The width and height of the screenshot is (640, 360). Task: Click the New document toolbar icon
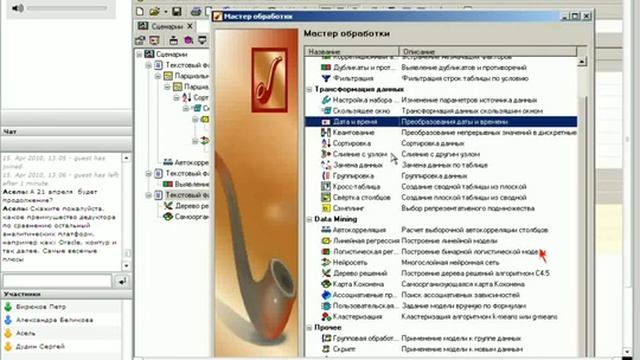pos(140,11)
